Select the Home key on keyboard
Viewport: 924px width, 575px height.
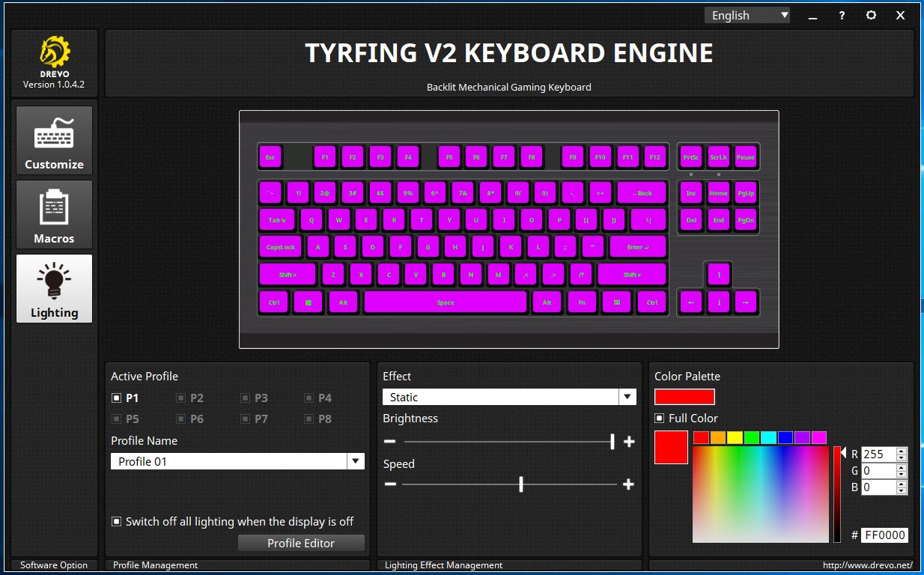(719, 193)
